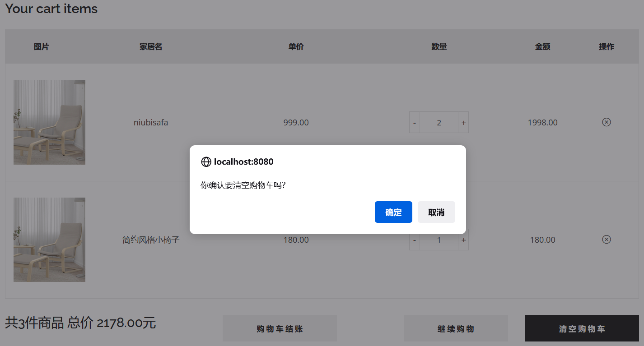Add one more 简约风格小椅子 using the plus button

463,240
